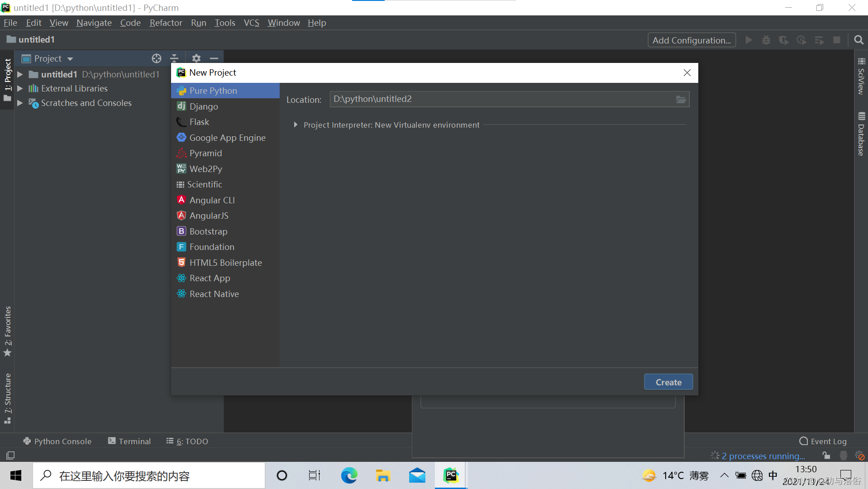Screen dimensions: 868x489
Task: Open Task View on taskbar
Action: pyautogui.click(x=315, y=475)
